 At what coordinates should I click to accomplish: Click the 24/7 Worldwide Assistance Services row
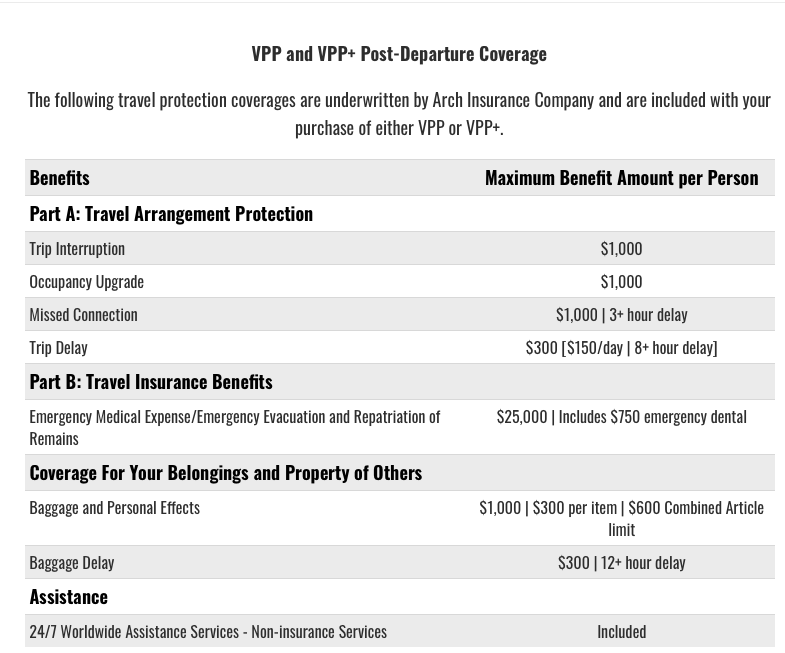[x=208, y=631]
